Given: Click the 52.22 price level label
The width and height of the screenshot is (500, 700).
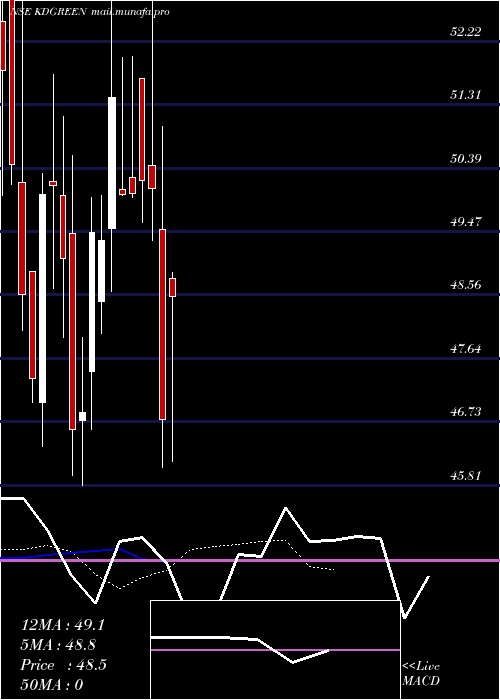Looking at the screenshot, I should pyautogui.click(x=466, y=32).
